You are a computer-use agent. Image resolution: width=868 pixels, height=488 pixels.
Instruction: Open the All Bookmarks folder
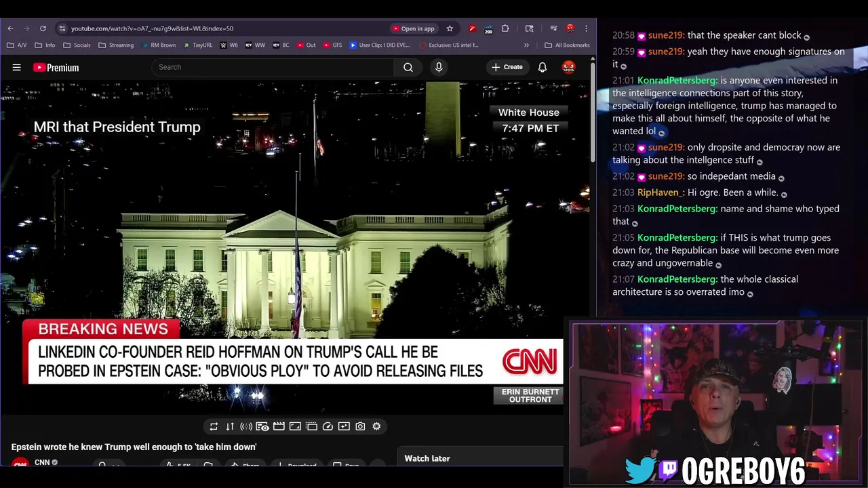click(x=567, y=45)
